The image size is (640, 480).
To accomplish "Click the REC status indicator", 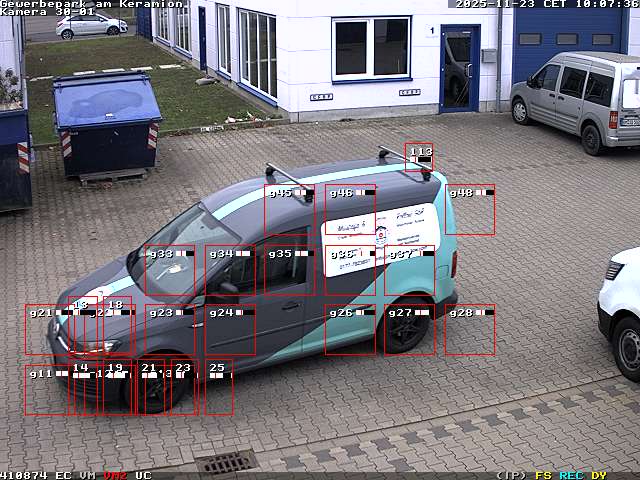I will click(x=571, y=475).
